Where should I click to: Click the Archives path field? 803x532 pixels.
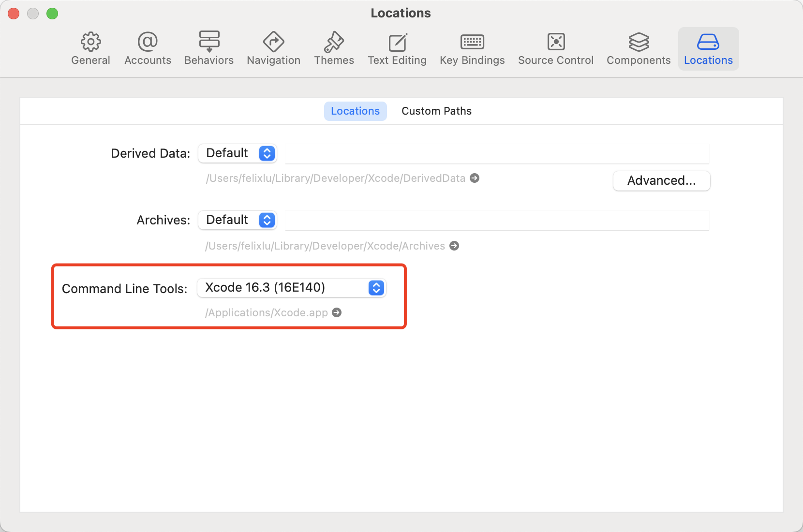pos(497,221)
